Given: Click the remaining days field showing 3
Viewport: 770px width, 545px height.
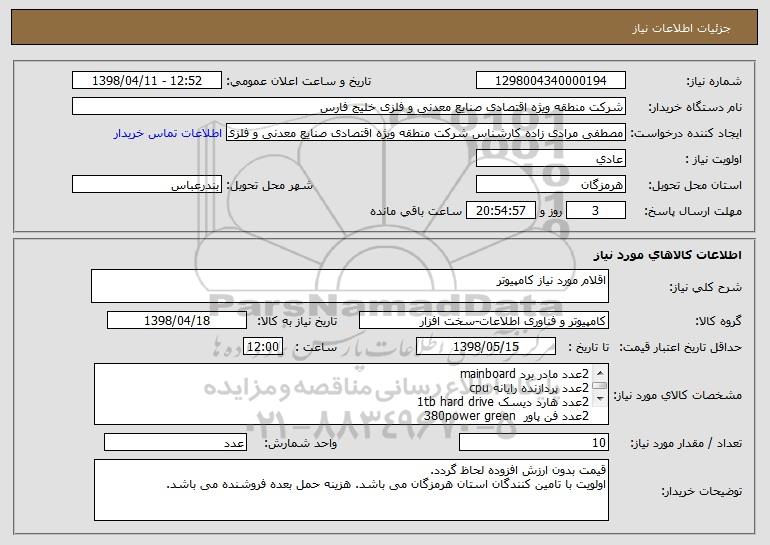Looking at the screenshot, I should [x=596, y=211].
